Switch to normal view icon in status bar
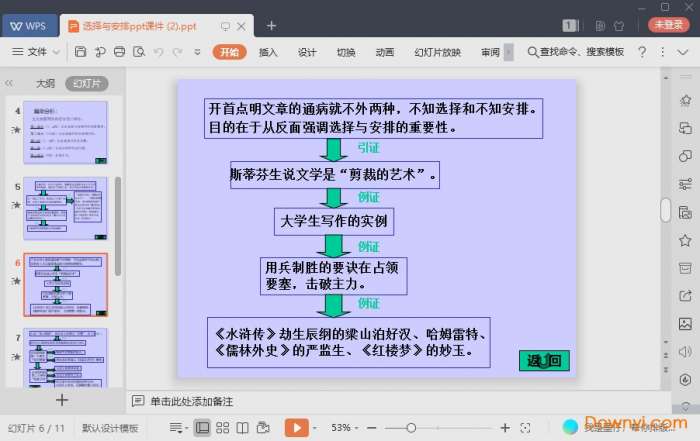This screenshot has width=700, height=441. (202, 428)
